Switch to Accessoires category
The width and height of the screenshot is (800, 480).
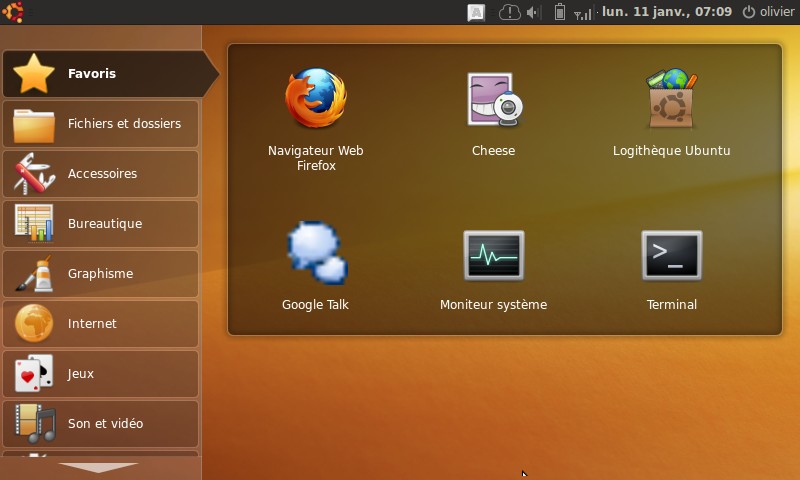pos(101,173)
